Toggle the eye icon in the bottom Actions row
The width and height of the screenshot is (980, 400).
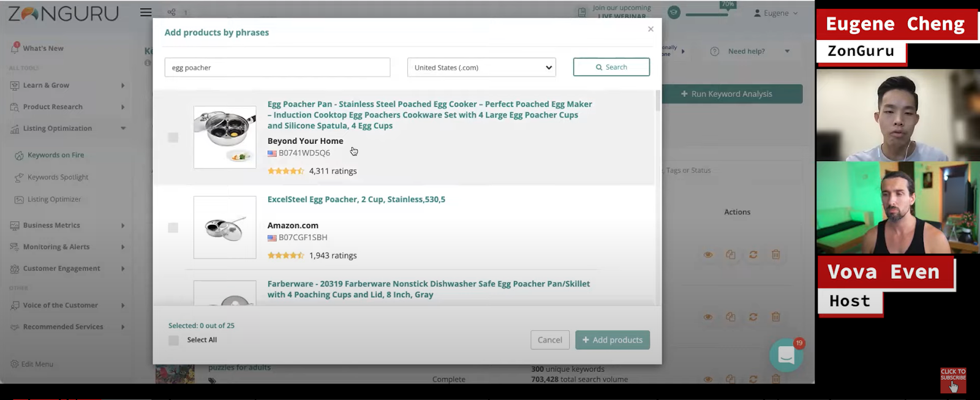point(708,379)
